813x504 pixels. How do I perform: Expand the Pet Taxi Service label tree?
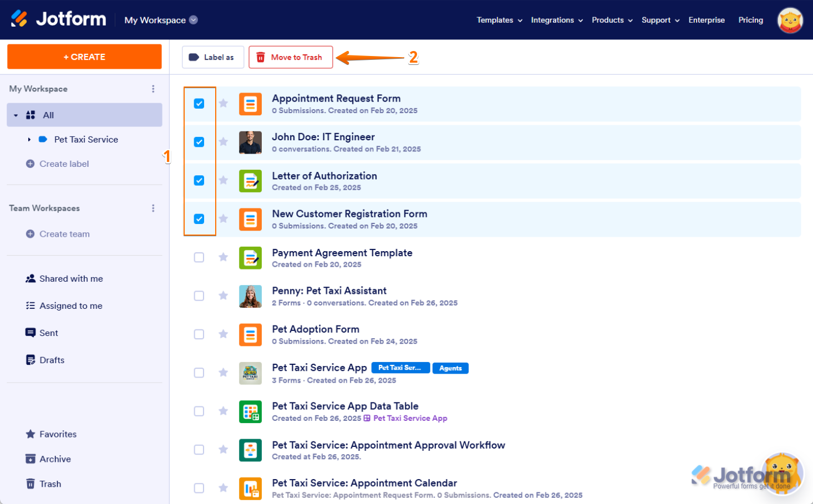[29, 140]
